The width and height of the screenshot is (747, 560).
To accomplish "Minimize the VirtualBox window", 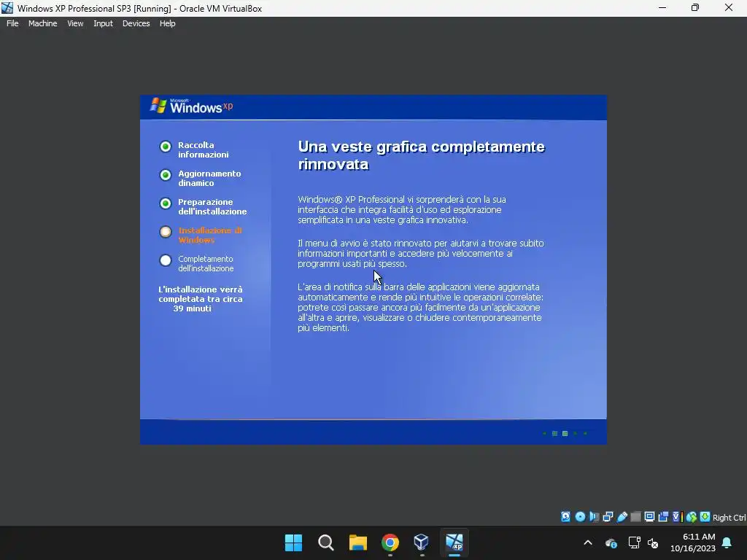I will tap(662, 8).
